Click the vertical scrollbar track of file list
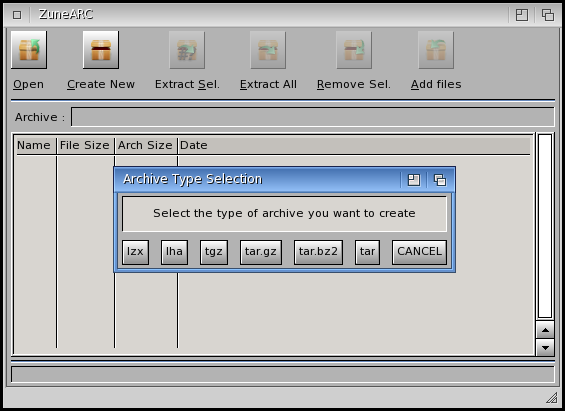 545,226
